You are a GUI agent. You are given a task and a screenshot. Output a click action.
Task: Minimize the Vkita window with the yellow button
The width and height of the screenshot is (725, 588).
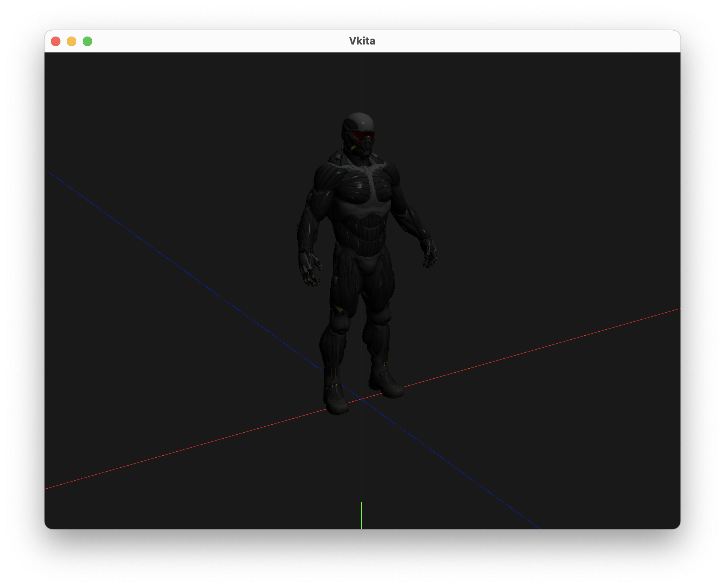72,41
